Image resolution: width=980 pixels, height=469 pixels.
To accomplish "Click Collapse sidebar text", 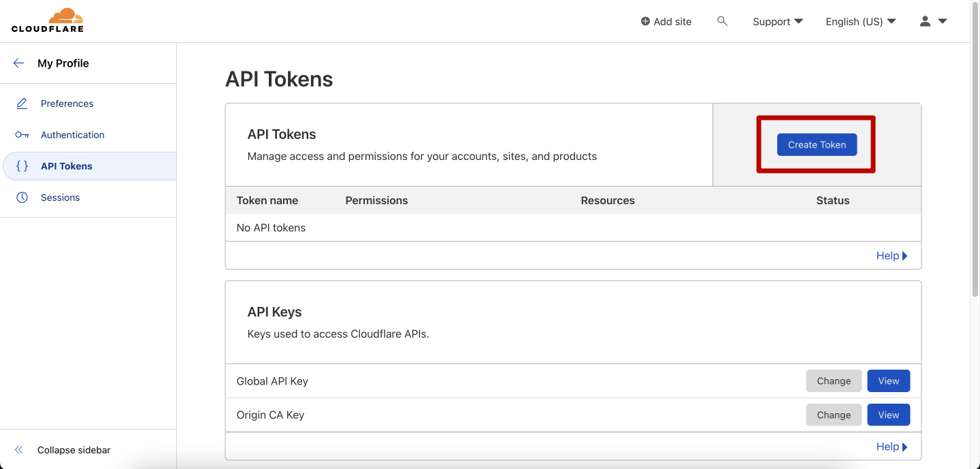I will (x=73, y=450).
